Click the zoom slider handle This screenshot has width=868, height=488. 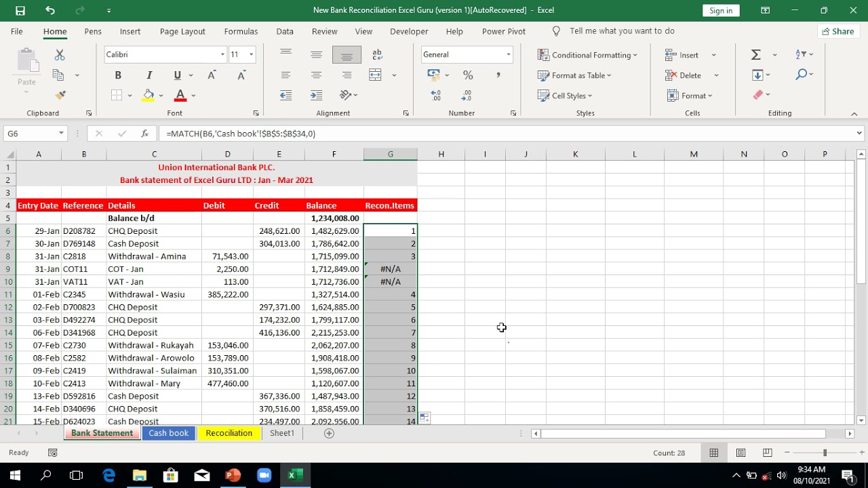pyautogui.click(x=825, y=453)
